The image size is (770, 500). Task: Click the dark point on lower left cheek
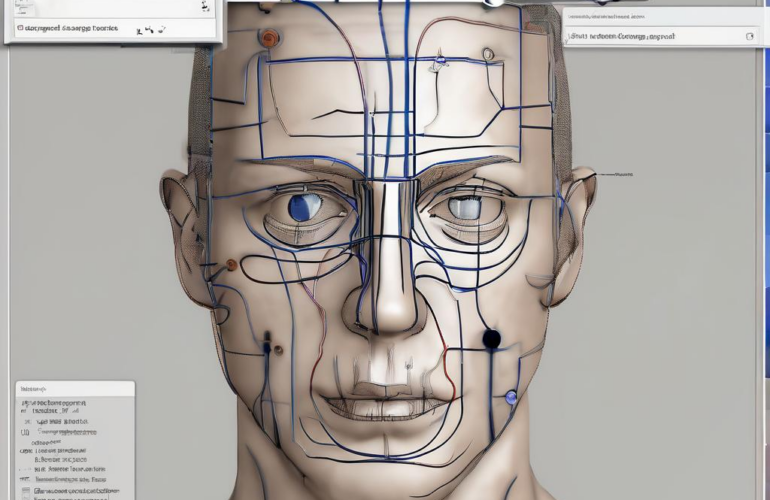(x=267, y=347)
